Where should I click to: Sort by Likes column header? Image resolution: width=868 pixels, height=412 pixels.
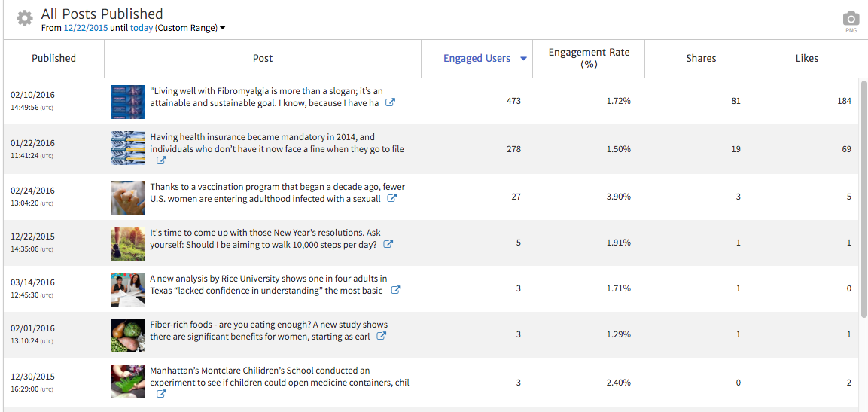click(806, 58)
